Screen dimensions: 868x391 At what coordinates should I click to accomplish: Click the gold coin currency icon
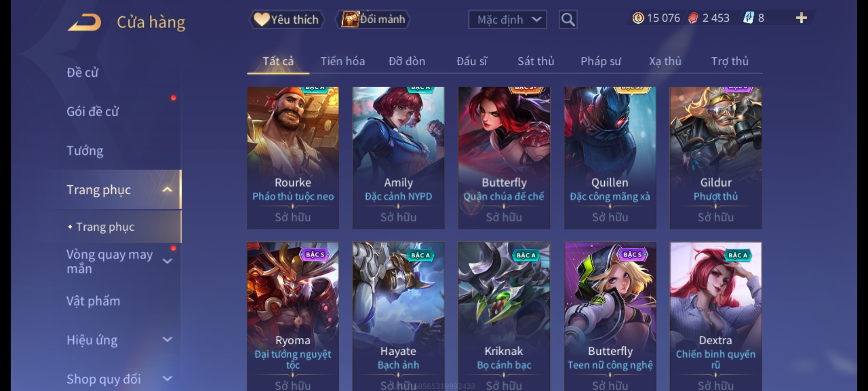coord(638,18)
